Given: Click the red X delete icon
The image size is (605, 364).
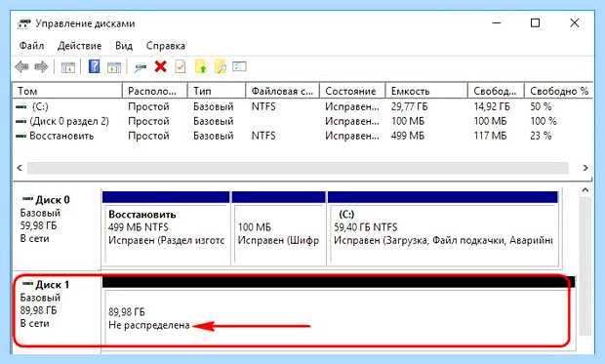Looking at the screenshot, I should tap(160, 66).
